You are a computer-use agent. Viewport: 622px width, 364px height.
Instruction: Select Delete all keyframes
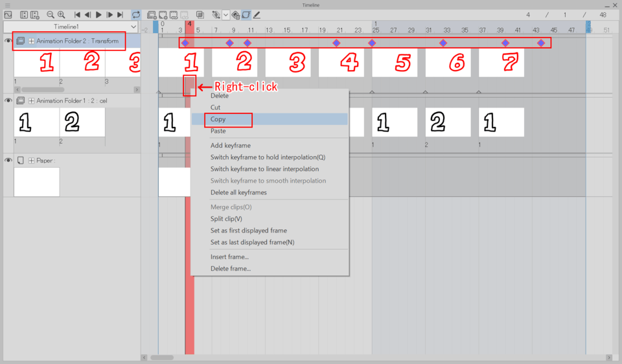[238, 192]
